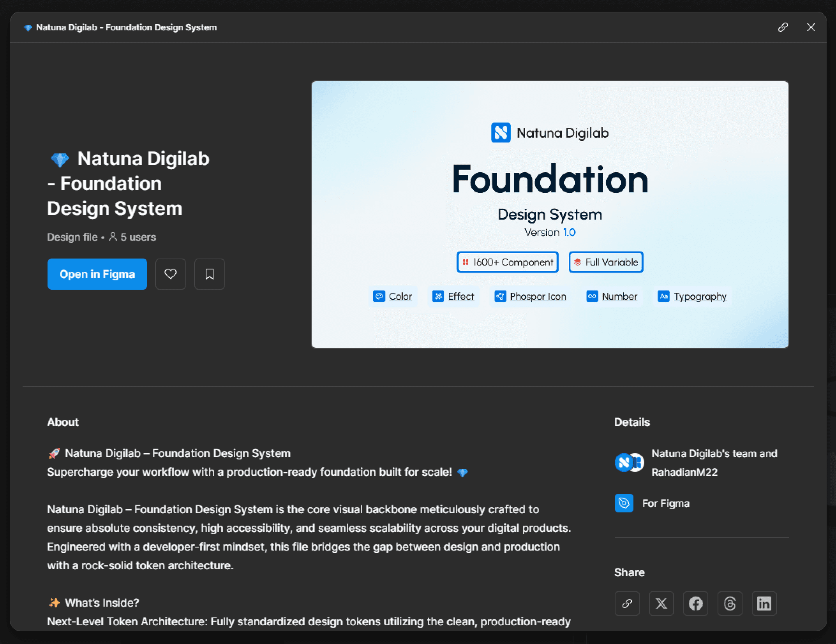Click the Typography chip icon in preview
This screenshot has height=644, width=836.
tap(664, 296)
